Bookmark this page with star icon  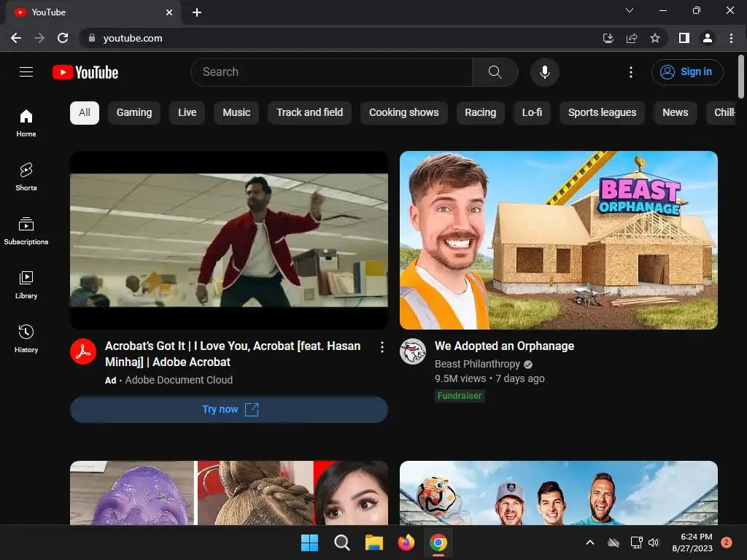(655, 38)
